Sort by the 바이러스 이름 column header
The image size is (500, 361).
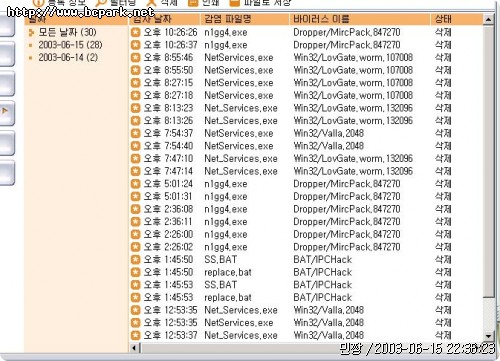(360, 19)
